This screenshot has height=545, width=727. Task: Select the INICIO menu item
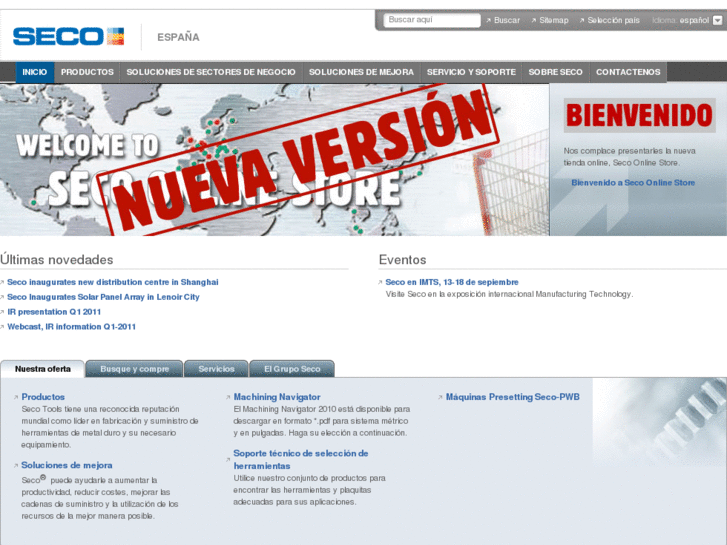[35, 72]
